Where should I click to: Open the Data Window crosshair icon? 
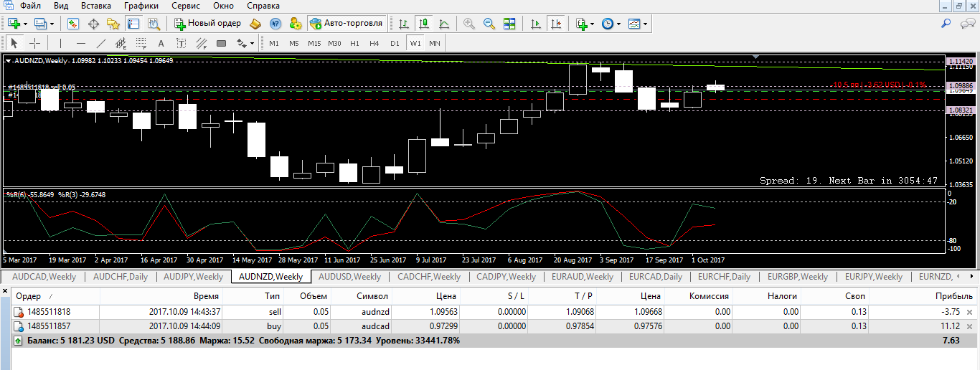tap(93, 24)
